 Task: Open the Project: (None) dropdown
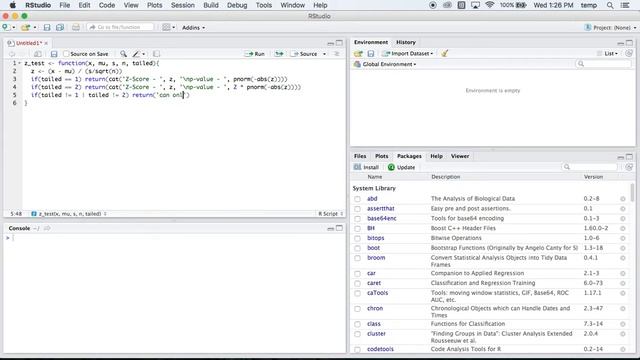point(610,27)
